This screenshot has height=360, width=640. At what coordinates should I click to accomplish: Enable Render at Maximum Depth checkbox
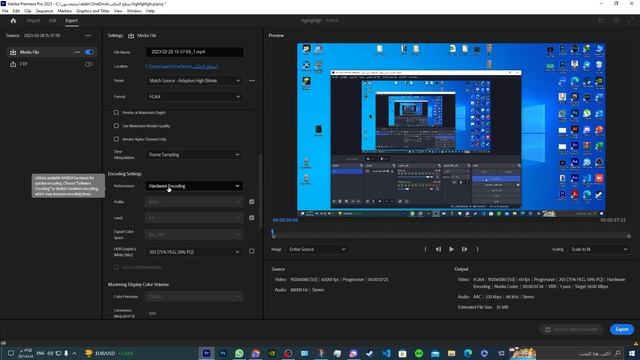[x=116, y=112]
